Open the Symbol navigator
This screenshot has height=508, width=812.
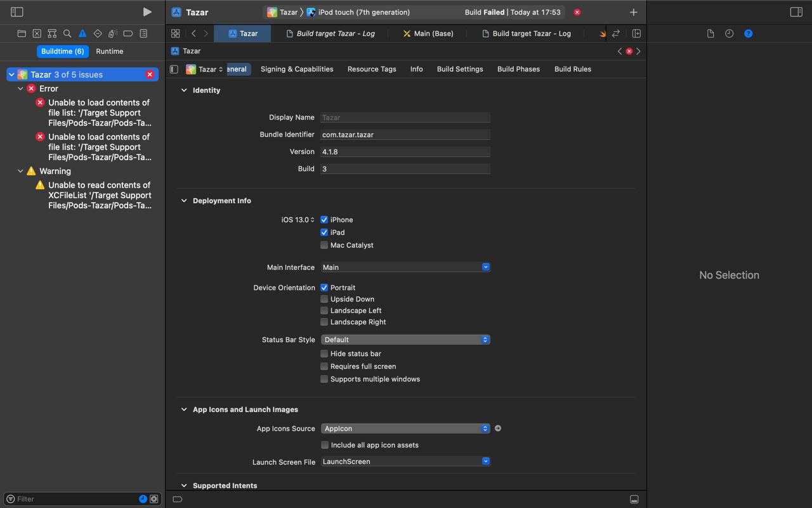(x=52, y=34)
